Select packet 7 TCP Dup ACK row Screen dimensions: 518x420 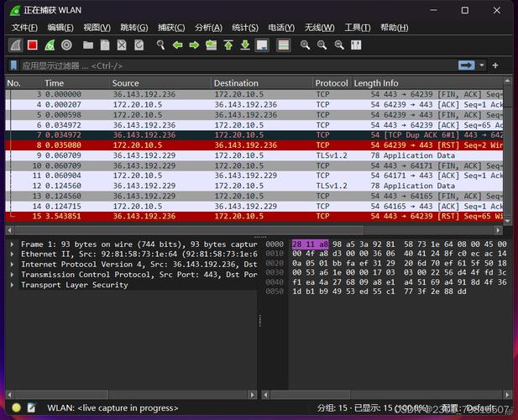(x=254, y=135)
